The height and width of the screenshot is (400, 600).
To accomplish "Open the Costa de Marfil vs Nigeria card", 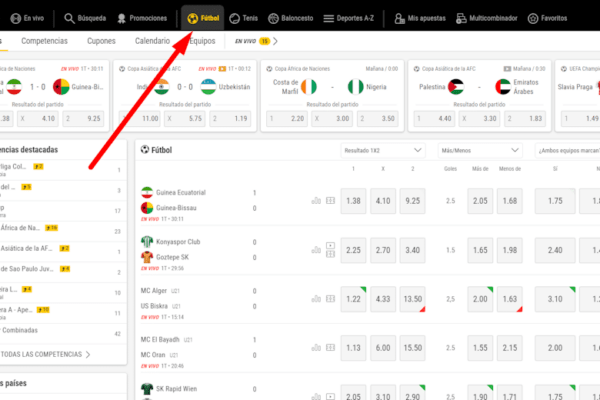I will (x=332, y=96).
